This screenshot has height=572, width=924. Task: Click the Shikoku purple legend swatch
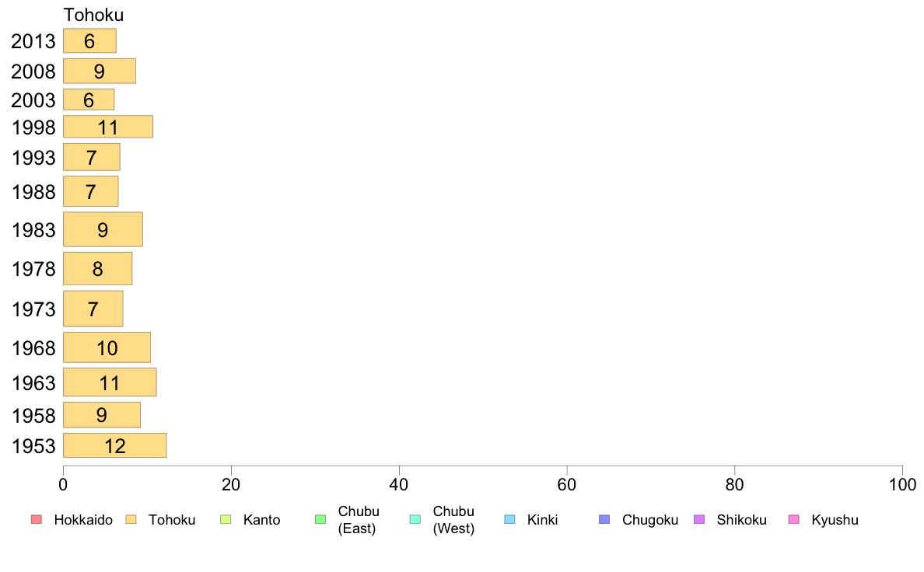point(699,520)
